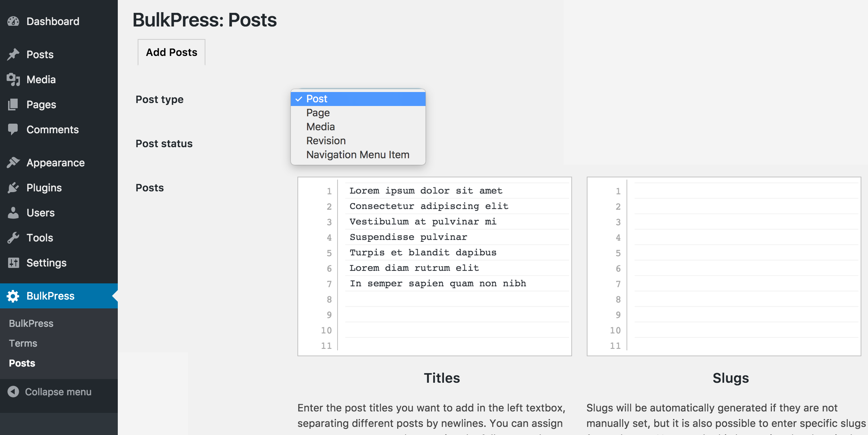Viewport: 868px width, 435px height.
Task: Click line number 5 in the Slugs gutter
Action: (x=618, y=253)
